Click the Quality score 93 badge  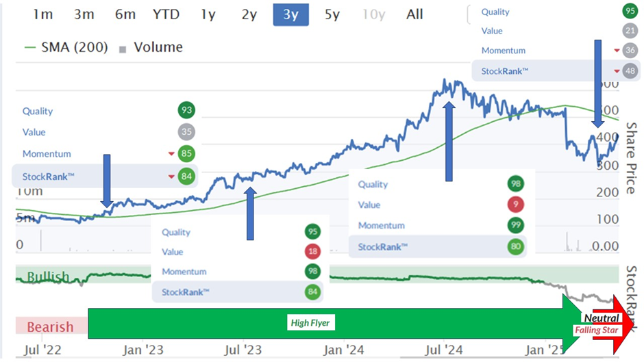[x=186, y=110]
